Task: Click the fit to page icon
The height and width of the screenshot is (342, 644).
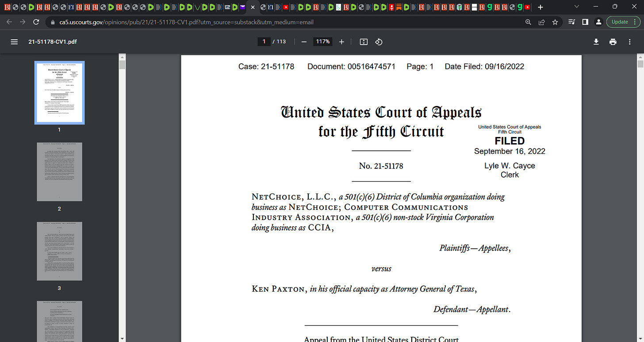Action: coord(364,42)
